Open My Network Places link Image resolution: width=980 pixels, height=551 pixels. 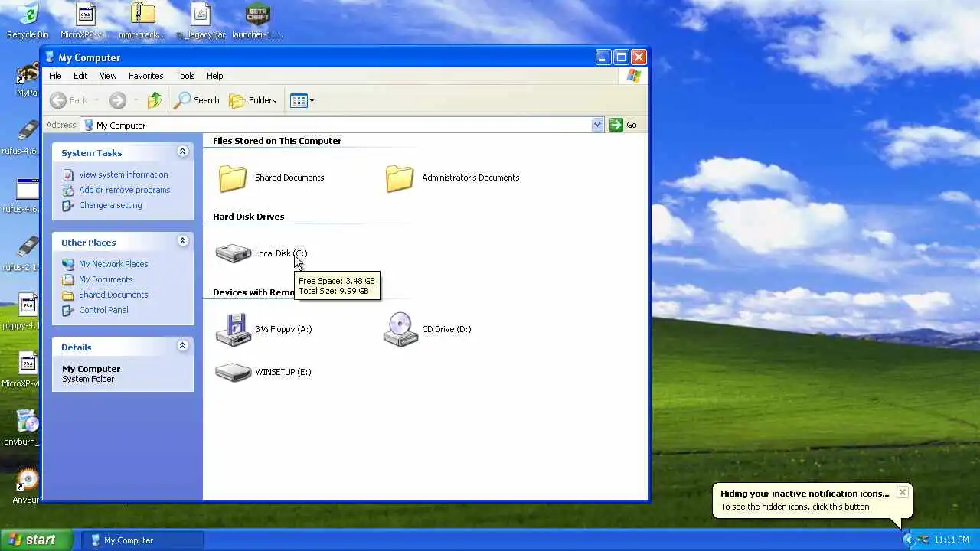(x=113, y=264)
